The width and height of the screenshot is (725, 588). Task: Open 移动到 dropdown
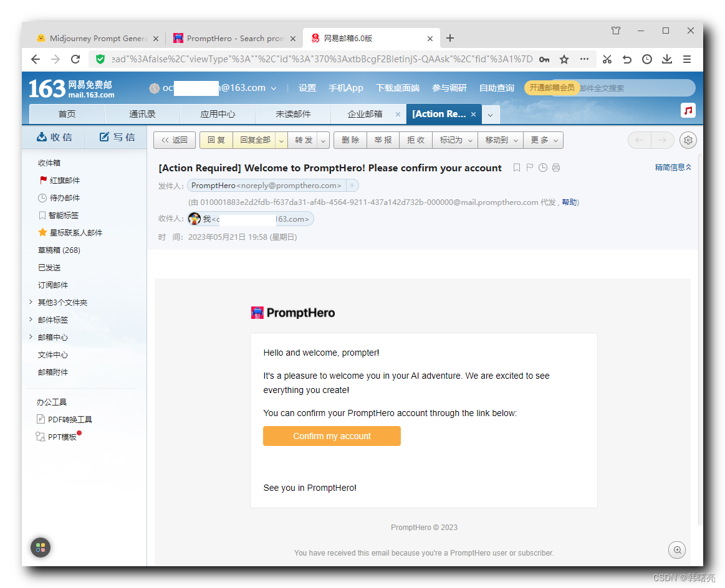click(x=501, y=140)
